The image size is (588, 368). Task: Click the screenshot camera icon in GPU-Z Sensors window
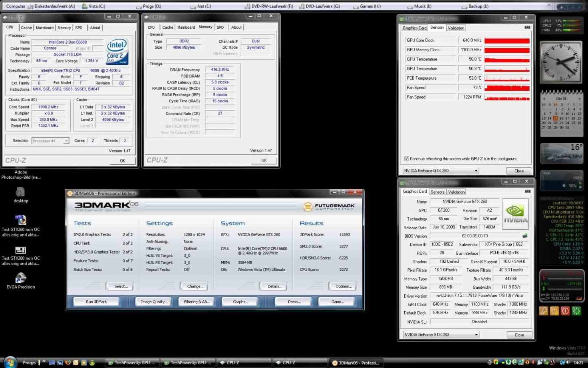[527, 27]
